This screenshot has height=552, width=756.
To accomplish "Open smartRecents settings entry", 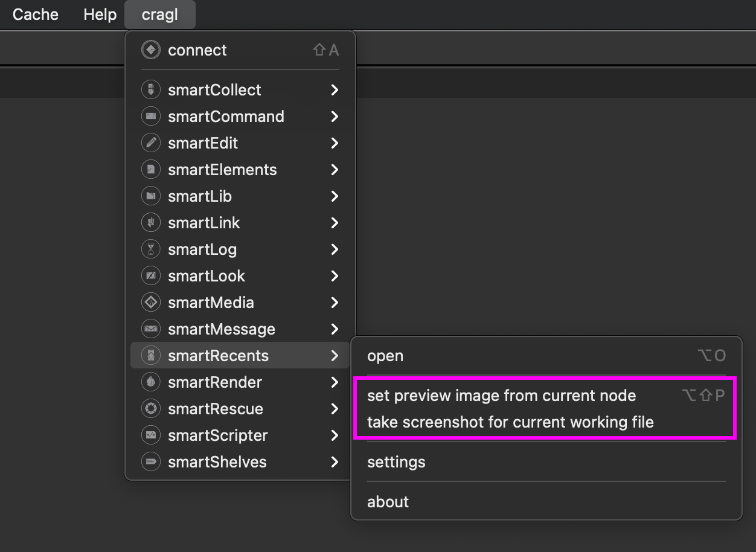I will (396, 462).
